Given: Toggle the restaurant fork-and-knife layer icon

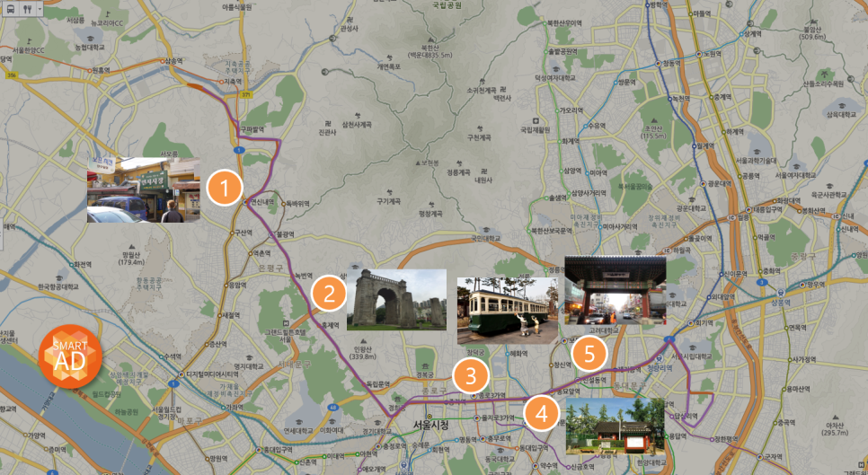Looking at the screenshot, I should coord(28,9).
